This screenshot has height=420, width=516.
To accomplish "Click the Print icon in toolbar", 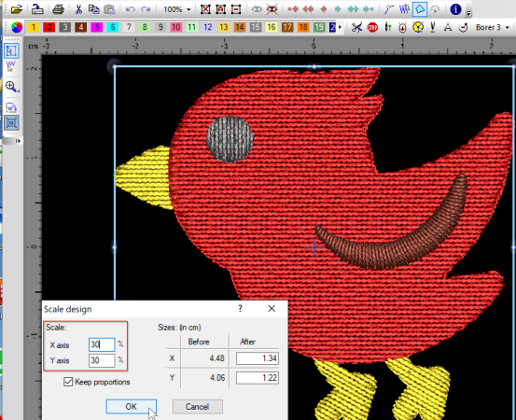I will [x=58, y=9].
